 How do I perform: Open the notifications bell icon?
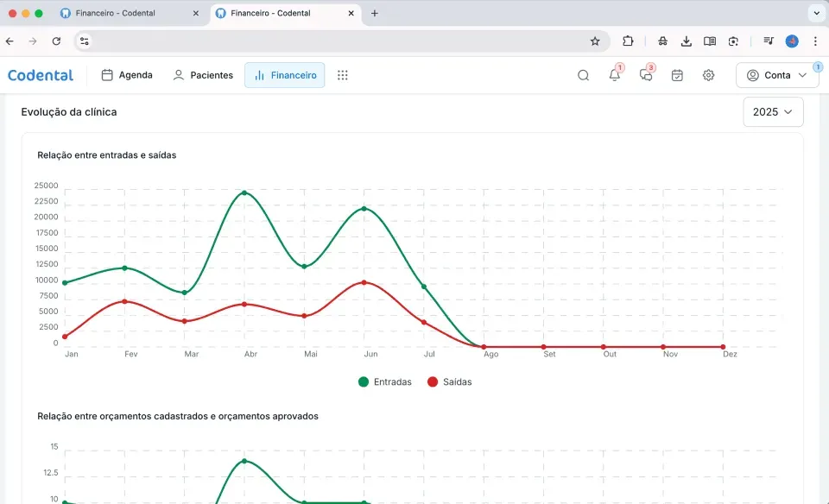pyautogui.click(x=614, y=76)
